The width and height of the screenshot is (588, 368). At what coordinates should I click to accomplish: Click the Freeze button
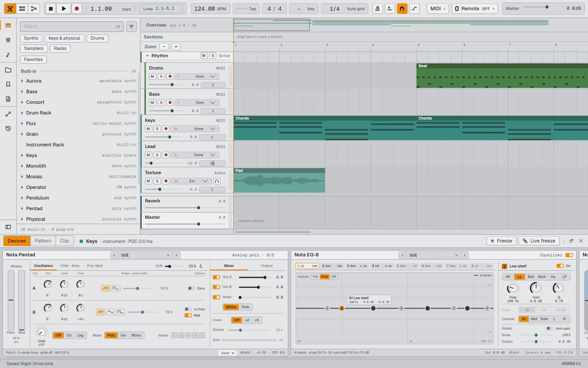tap(501, 241)
